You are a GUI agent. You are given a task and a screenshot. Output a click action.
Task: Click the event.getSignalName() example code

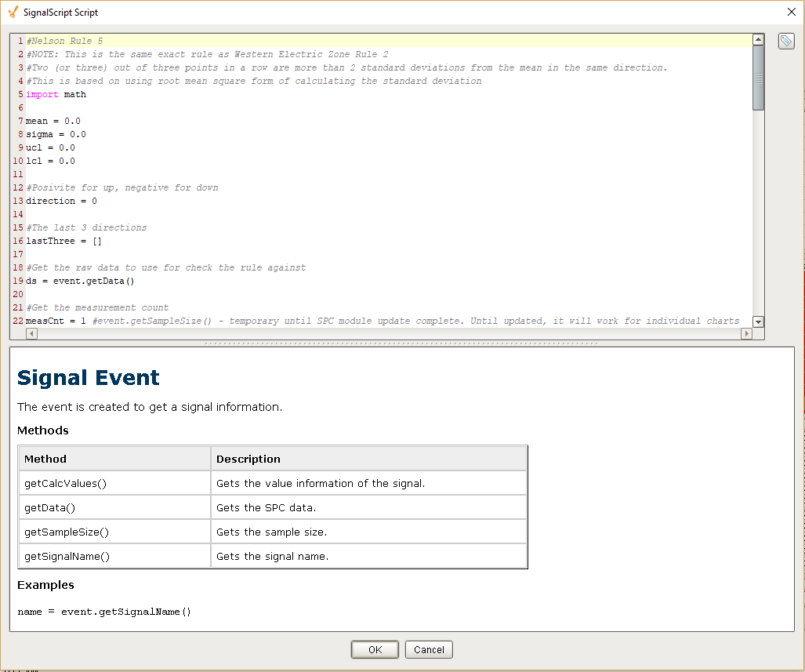[104, 611]
